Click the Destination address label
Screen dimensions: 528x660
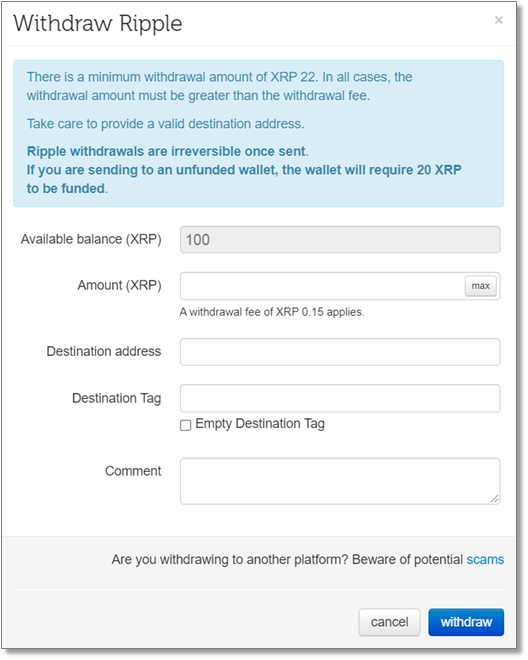click(104, 351)
